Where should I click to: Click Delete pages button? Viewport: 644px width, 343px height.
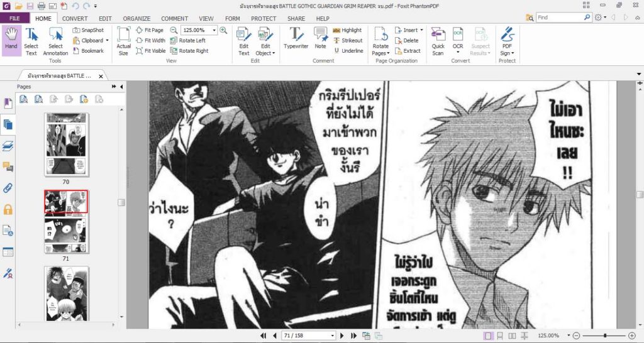pyautogui.click(x=407, y=41)
